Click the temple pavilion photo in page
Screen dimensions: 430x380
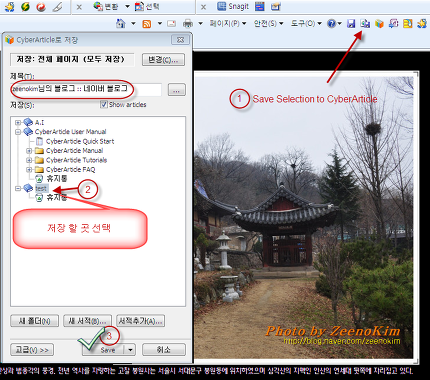pos(304,217)
